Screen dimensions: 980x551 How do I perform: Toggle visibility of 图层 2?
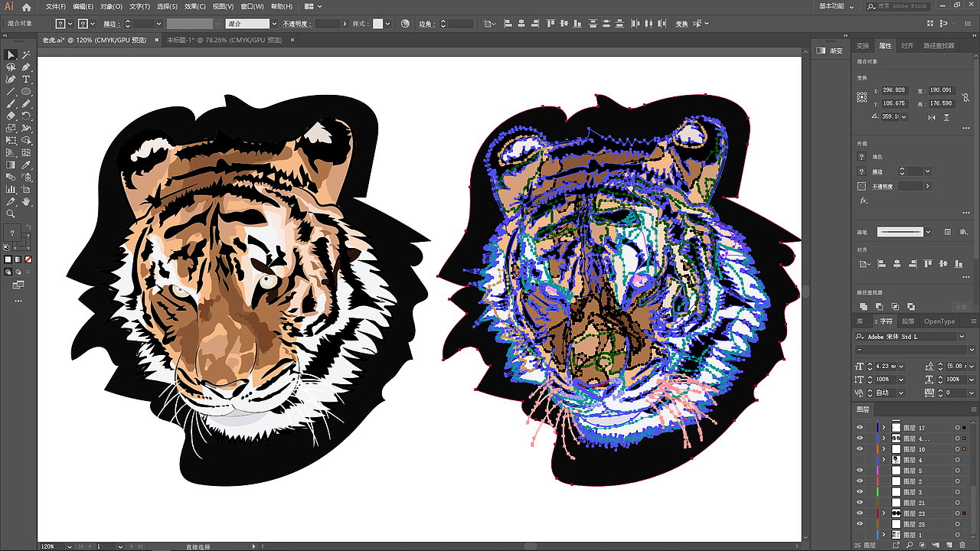coord(859,481)
